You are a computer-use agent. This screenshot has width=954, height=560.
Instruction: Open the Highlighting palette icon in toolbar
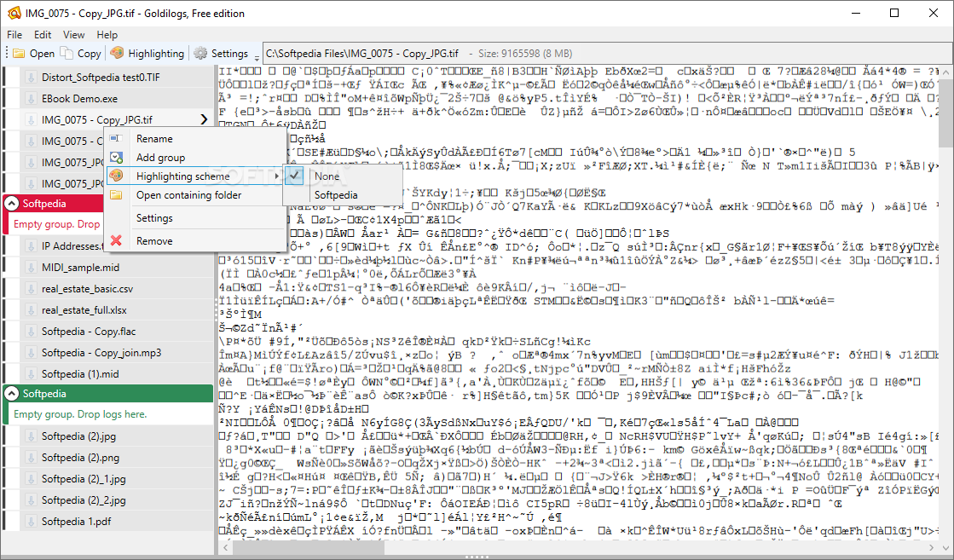coord(118,54)
